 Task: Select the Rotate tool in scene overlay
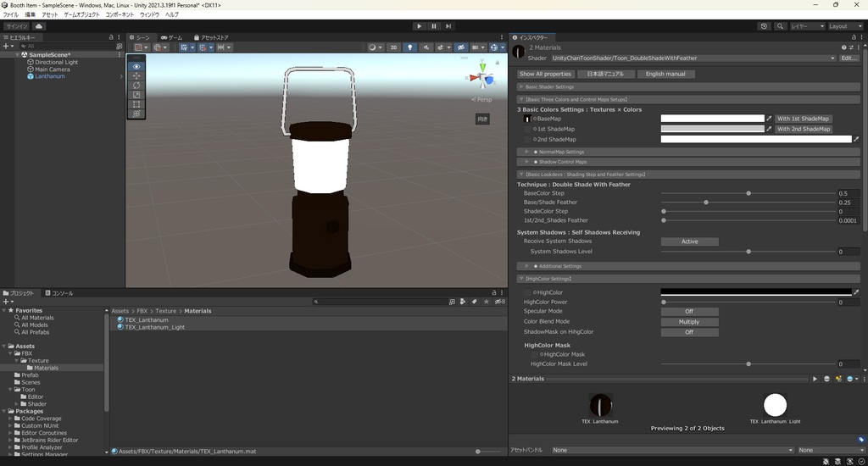[137, 86]
